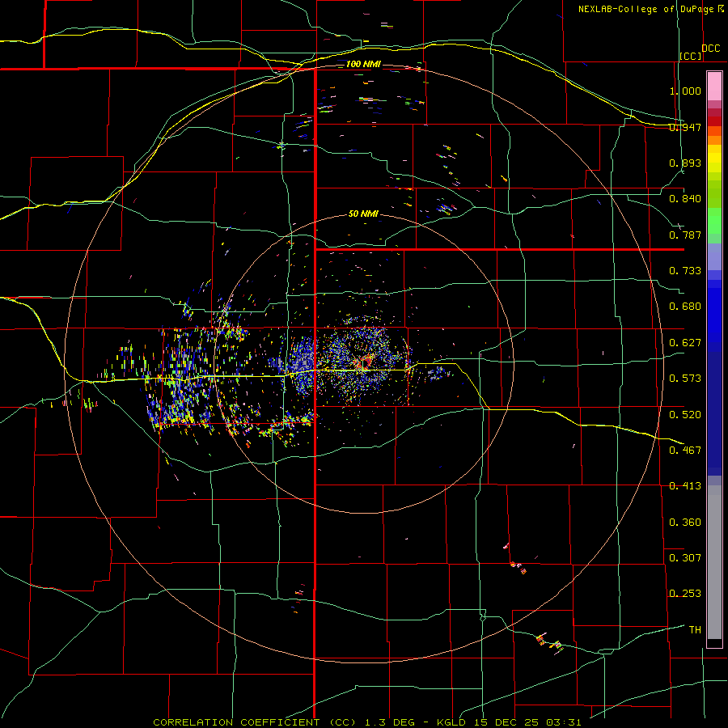728x728 pixels.
Task: Click the 0.307 scale value
Action: tap(685, 557)
